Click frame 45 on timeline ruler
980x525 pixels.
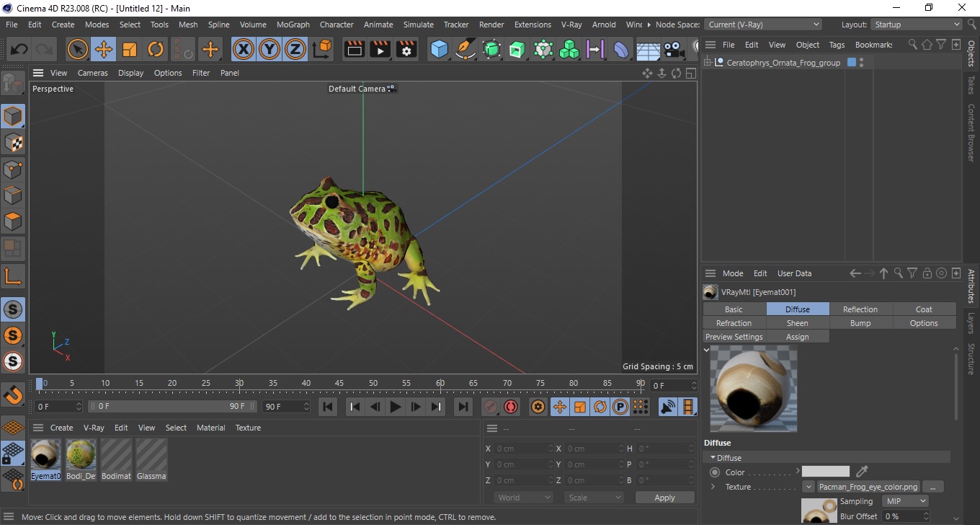pyautogui.click(x=339, y=383)
